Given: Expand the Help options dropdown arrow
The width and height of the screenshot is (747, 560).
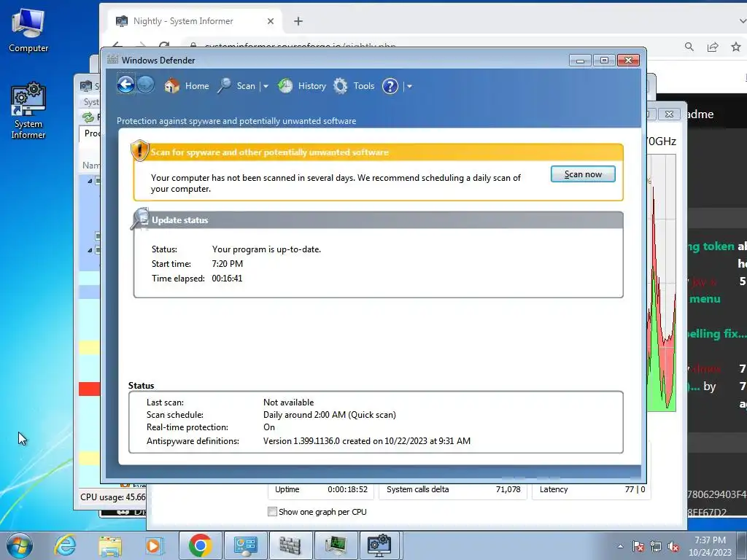Looking at the screenshot, I should (x=409, y=86).
